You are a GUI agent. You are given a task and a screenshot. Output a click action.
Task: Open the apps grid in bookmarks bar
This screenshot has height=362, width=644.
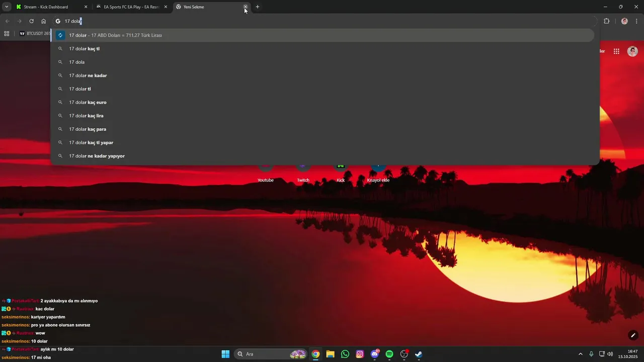pyautogui.click(x=7, y=34)
